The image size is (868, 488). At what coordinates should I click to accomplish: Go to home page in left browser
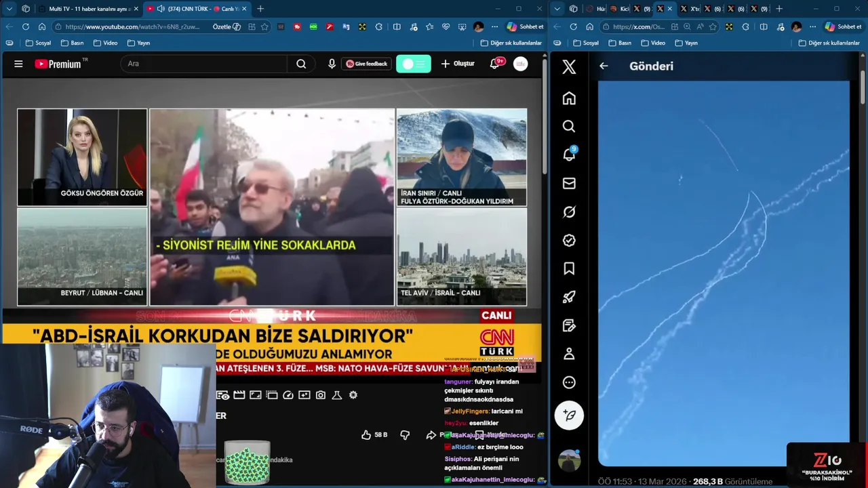pos(42,26)
